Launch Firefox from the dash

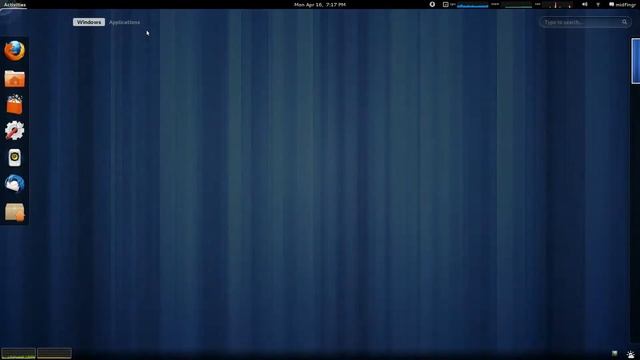click(x=15, y=51)
